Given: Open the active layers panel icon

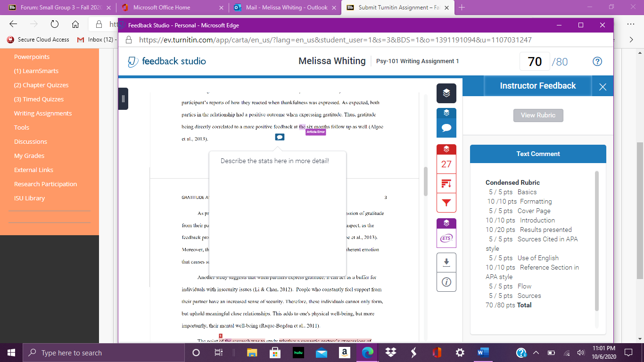Looking at the screenshot, I should (x=446, y=93).
